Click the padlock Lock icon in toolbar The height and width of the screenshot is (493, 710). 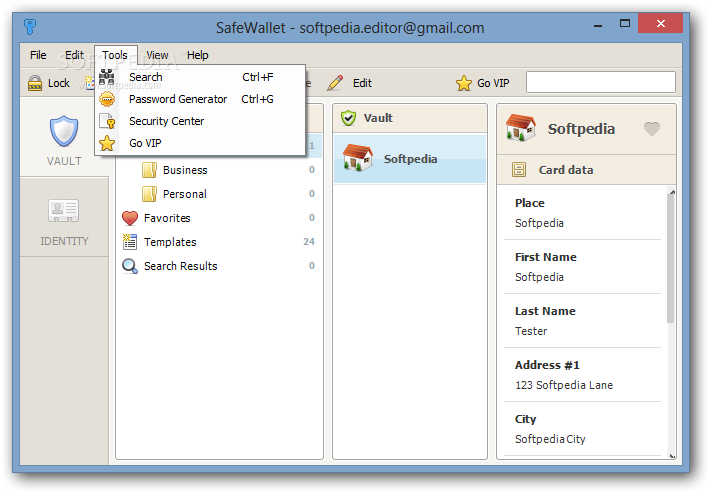(x=35, y=83)
